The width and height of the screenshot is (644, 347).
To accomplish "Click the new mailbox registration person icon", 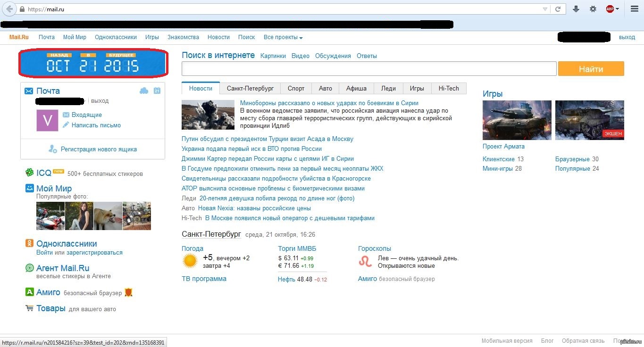I will [53, 149].
